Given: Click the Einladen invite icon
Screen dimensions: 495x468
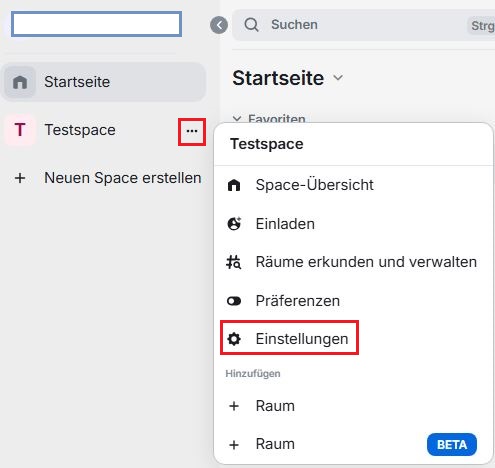Looking at the screenshot, I should click(234, 224).
